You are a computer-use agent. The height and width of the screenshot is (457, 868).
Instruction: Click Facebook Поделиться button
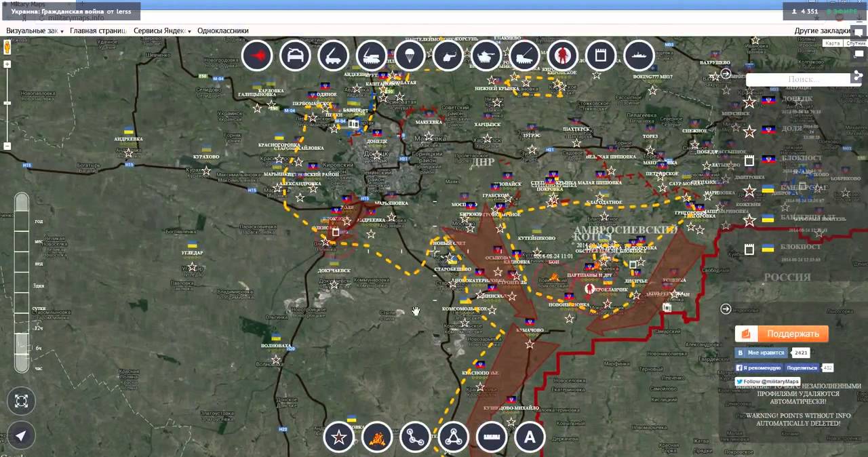coord(802,367)
